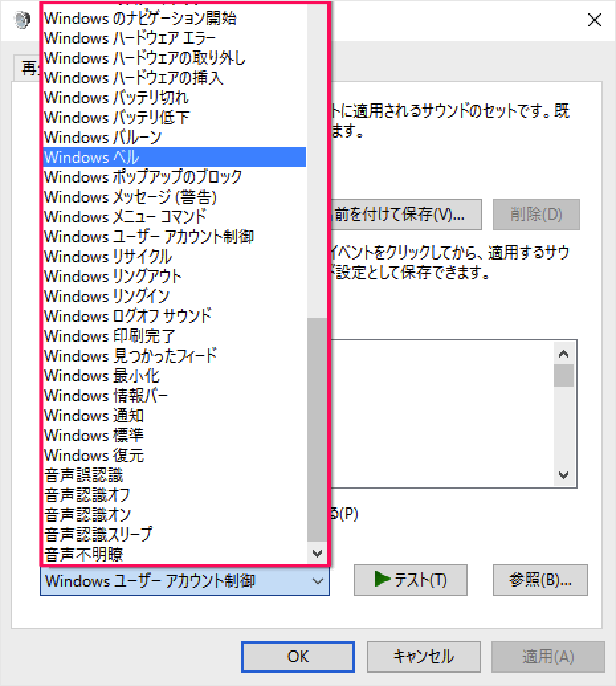
Task: Confirm the dialog with OK
Action: click(x=298, y=657)
